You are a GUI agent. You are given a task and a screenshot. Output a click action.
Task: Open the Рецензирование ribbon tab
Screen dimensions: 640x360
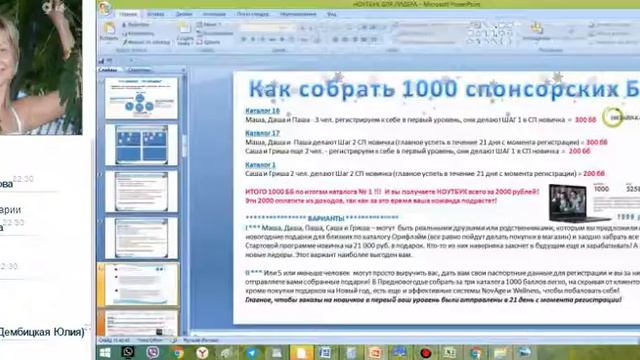[298, 14]
